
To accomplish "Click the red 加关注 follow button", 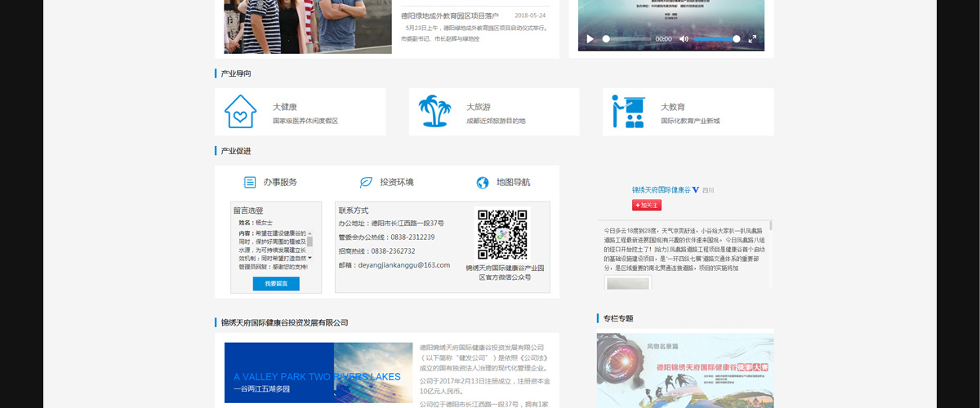I will [647, 205].
